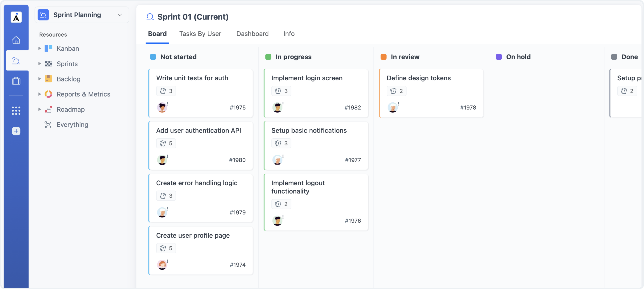The width and height of the screenshot is (644, 289).
Task: Click the apps grid icon in sidebar
Action: coord(16,110)
